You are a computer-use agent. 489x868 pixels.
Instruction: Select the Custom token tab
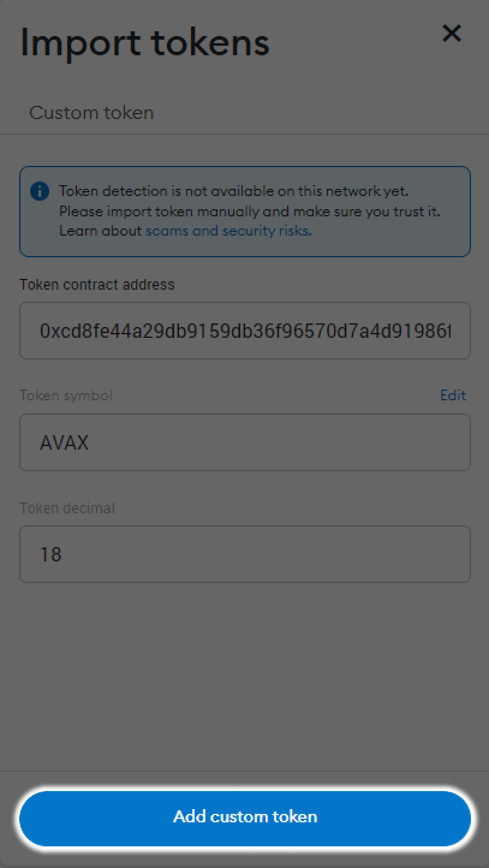click(91, 112)
